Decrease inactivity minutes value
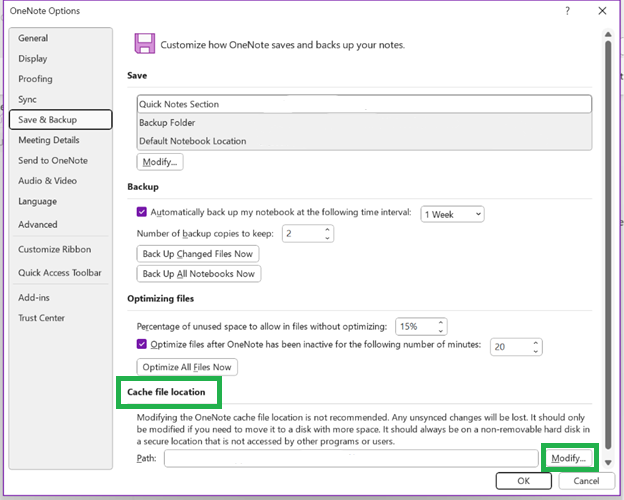Viewport: 624px width, 500px height. pyautogui.click(x=536, y=351)
